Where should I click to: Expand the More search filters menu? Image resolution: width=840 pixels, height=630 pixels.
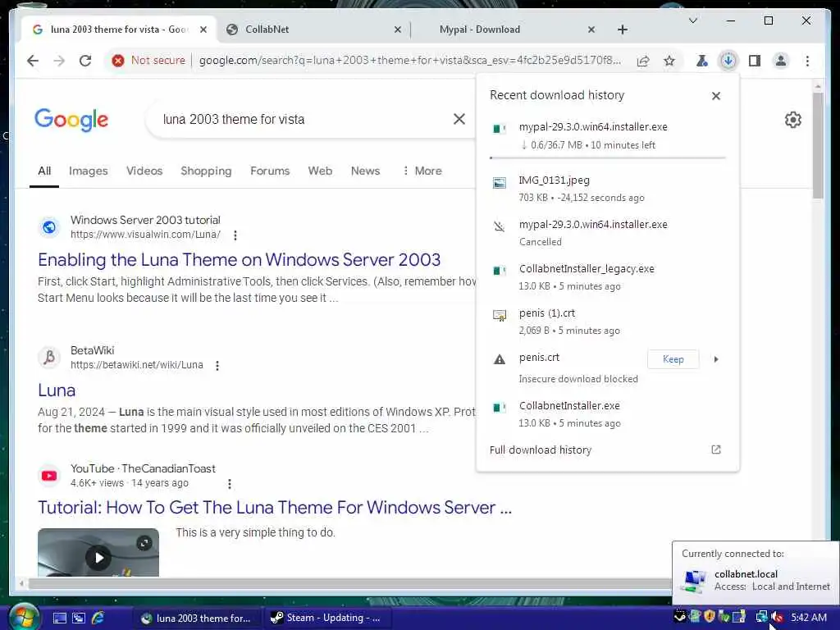422,171
